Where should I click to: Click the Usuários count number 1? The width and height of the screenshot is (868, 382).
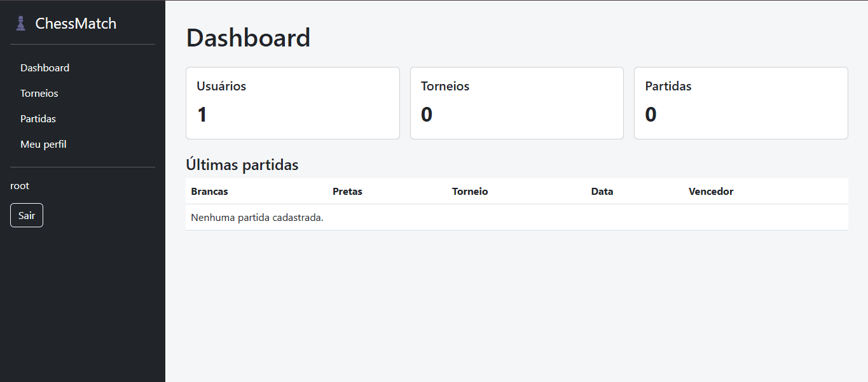tap(202, 115)
